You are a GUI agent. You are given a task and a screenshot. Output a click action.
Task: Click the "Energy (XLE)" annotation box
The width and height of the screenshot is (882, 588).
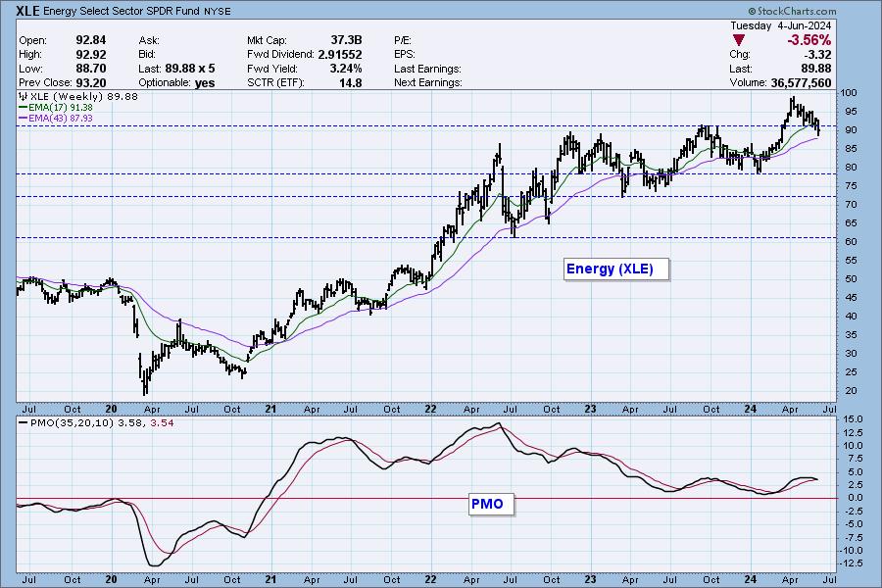[x=616, y=269]
